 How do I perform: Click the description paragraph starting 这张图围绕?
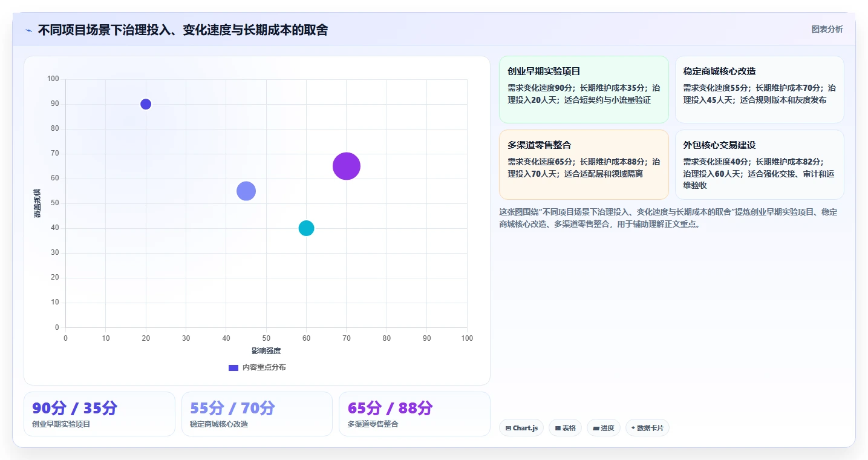pos(668,218)
